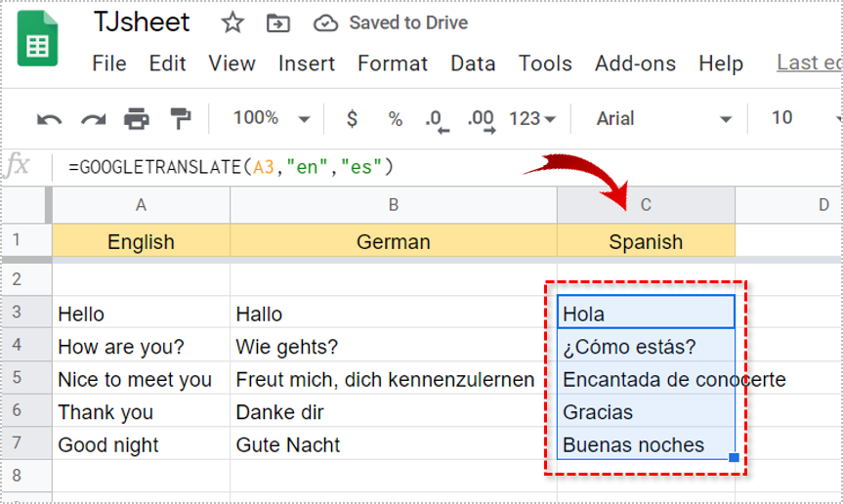Select row 6 header
Viewport: 843px width, 504px height.
point(25,410)
